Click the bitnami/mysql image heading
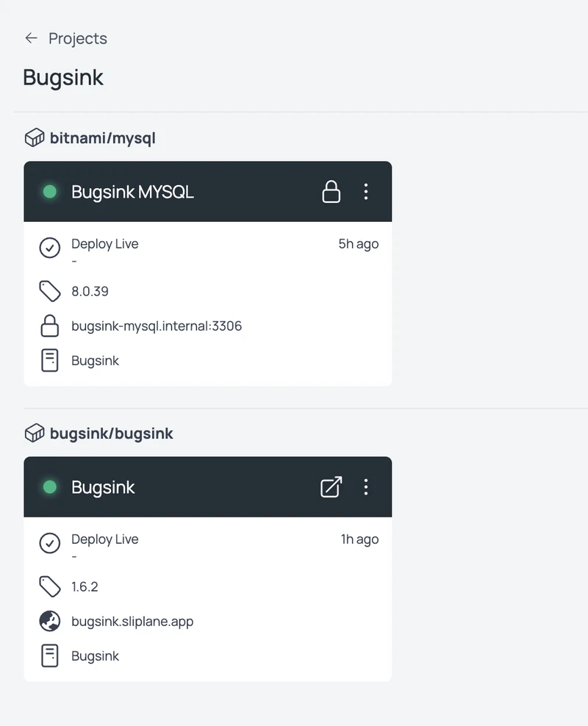The image size is (588, 726). point(102,138)
